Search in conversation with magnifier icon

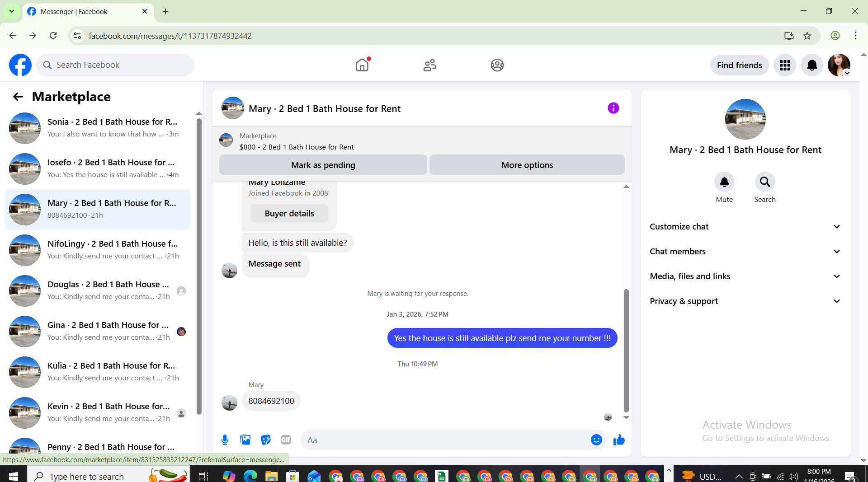765,182
